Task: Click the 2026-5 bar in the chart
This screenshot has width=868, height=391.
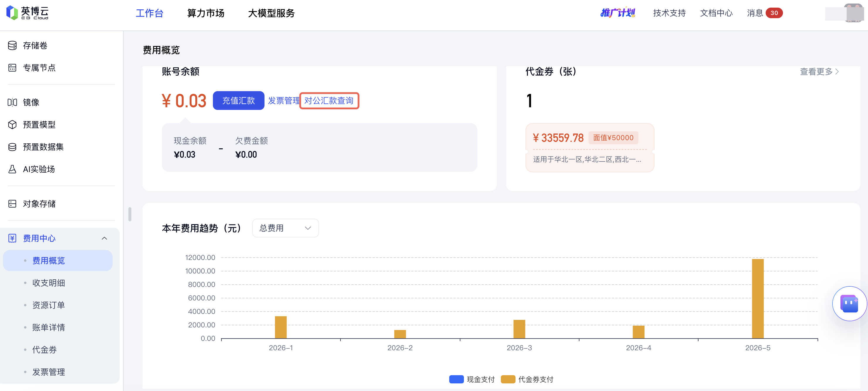Action: (758, 298)
